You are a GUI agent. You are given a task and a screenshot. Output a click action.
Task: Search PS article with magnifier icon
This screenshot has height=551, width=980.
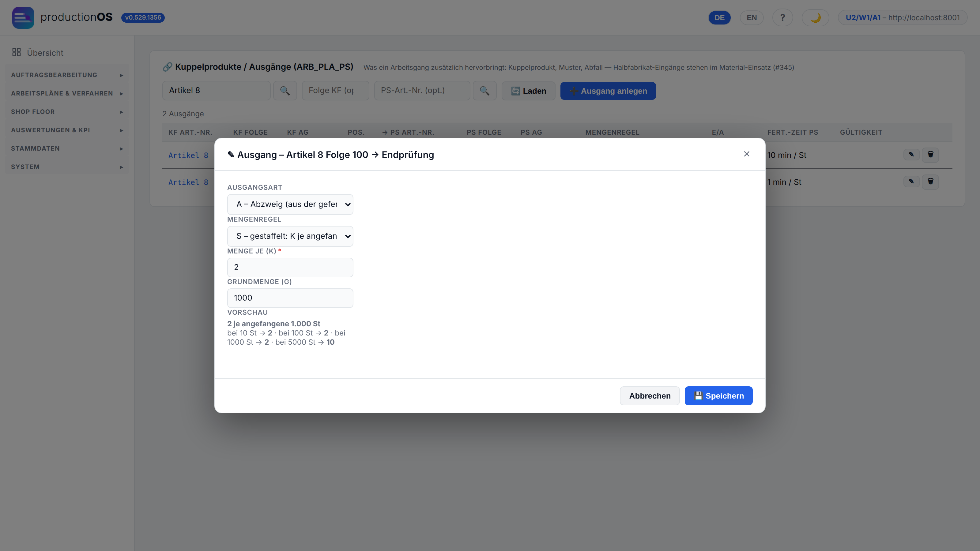click(x=484, y=91)
